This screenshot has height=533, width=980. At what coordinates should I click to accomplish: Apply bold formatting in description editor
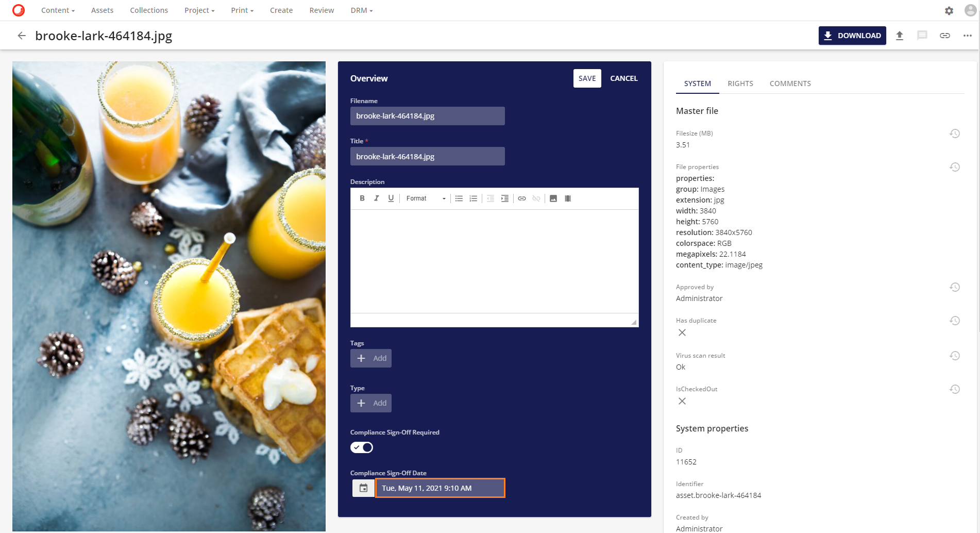(362, 198)
